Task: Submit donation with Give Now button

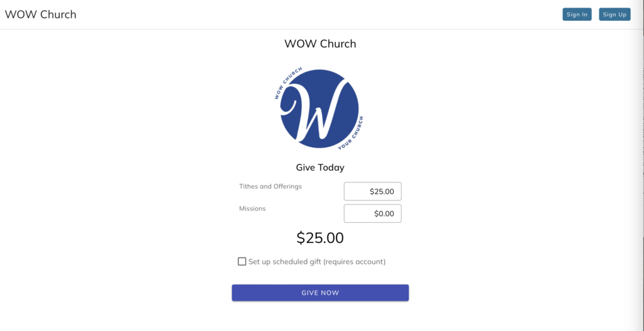Action: click(x=320, y=293)
